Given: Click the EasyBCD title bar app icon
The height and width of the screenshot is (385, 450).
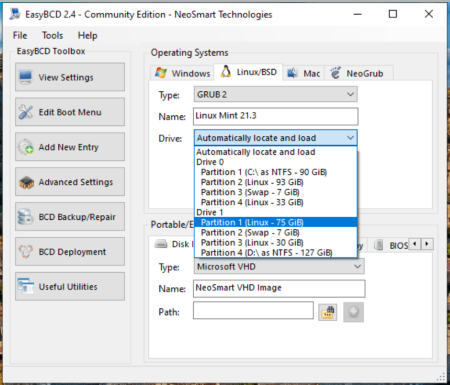Looking at the screenshot, I should coord(15,14).
